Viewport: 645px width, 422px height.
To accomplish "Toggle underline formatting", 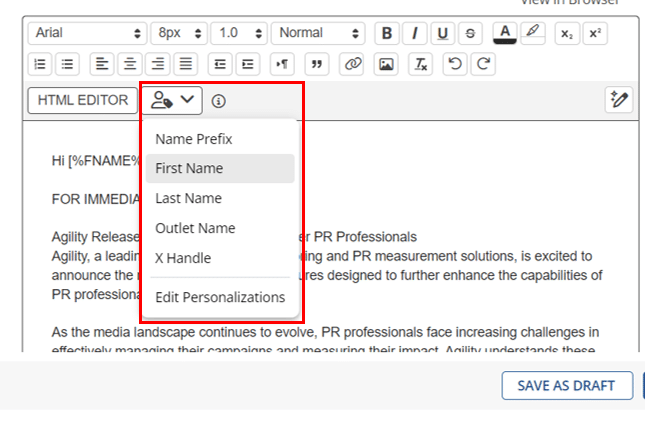I will coord(443,33).
